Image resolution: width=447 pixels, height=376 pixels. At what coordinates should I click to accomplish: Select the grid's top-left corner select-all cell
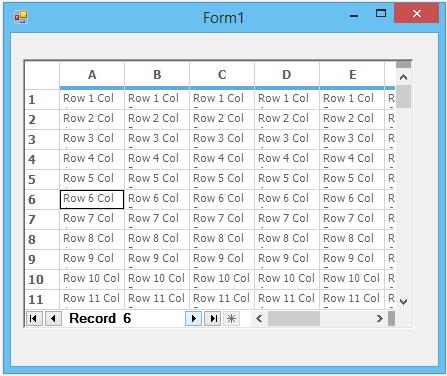(x=42, y=75)
